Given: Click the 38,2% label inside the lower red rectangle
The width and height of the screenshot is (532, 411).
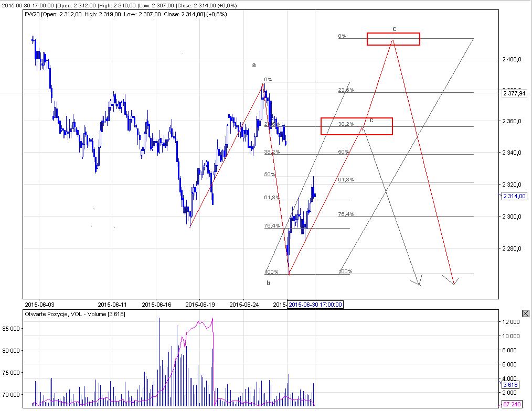Looking at the screenshot, I should pos(346,124).
